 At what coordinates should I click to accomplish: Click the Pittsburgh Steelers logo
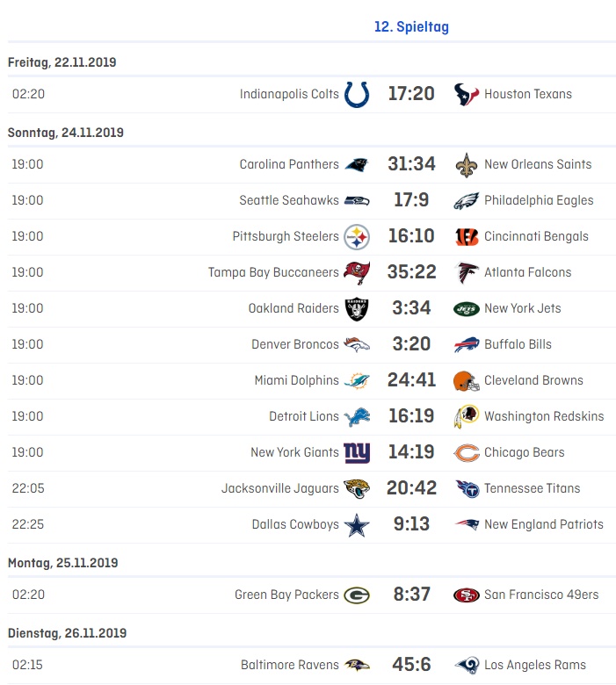click(x=357, y=236)
